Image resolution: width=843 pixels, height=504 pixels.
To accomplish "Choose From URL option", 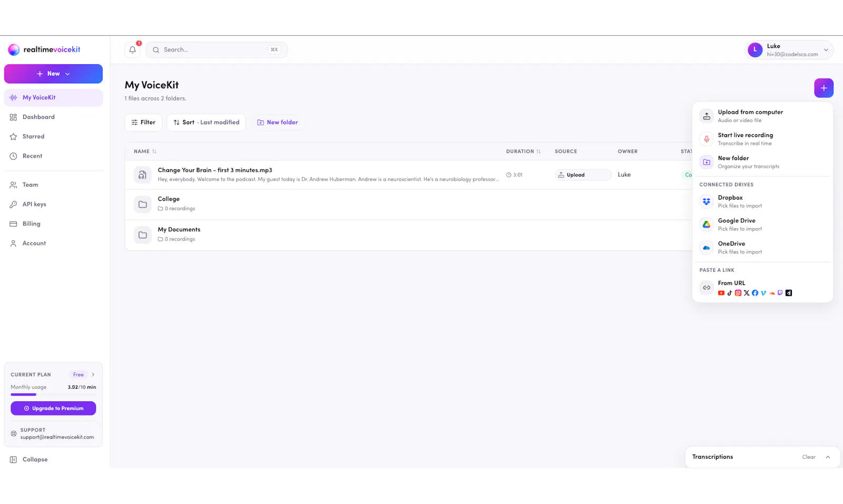I will tap(762, 288).
